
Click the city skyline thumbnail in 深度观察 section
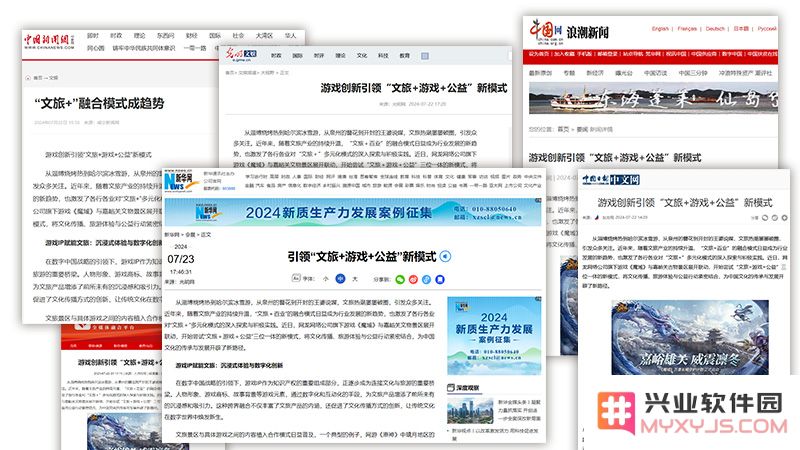pyautogui.click(x=470, y=411)
